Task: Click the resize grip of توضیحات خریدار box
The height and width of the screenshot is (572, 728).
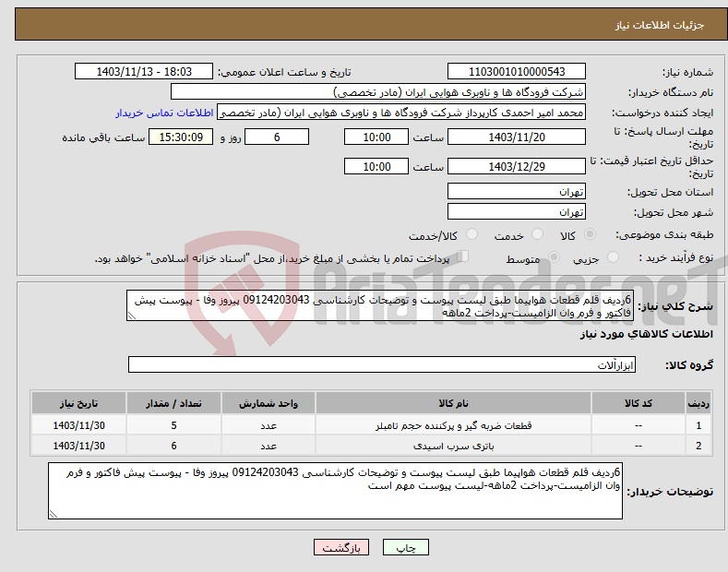Action: (54, 514)
